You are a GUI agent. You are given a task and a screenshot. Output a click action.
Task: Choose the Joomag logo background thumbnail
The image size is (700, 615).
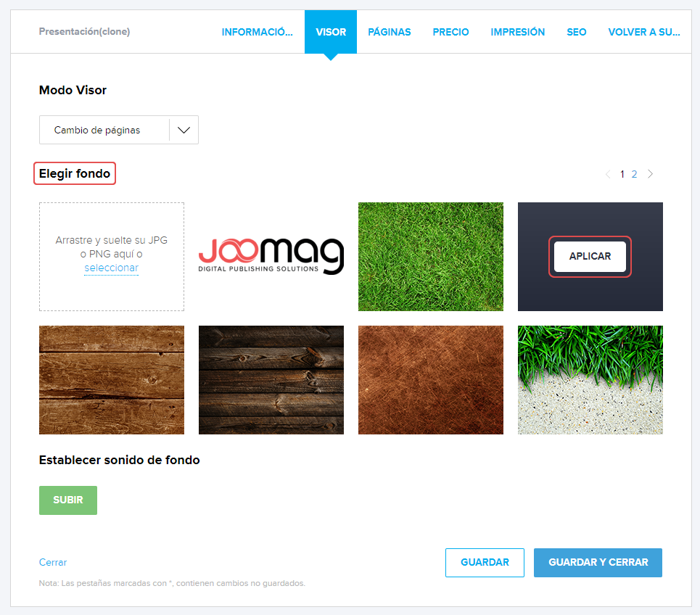pyautogui.click(x=271, y=257)
